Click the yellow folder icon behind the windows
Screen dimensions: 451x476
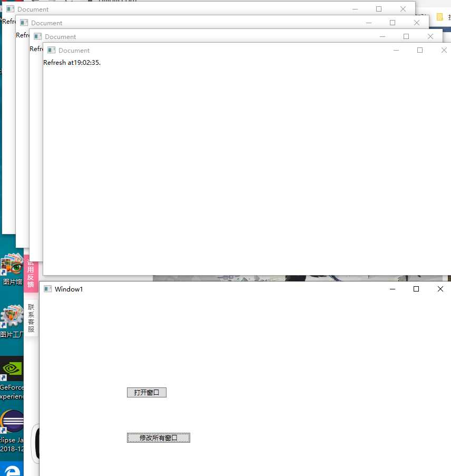[x=440, y=17]
